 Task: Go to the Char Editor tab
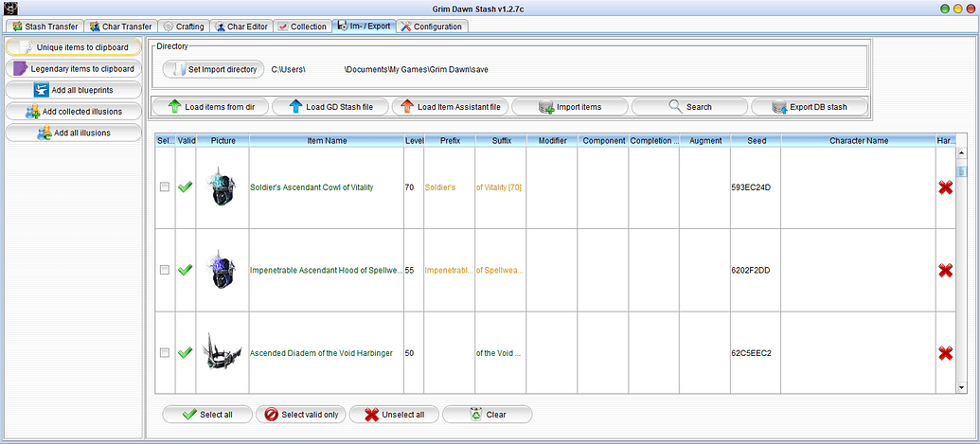241,27
